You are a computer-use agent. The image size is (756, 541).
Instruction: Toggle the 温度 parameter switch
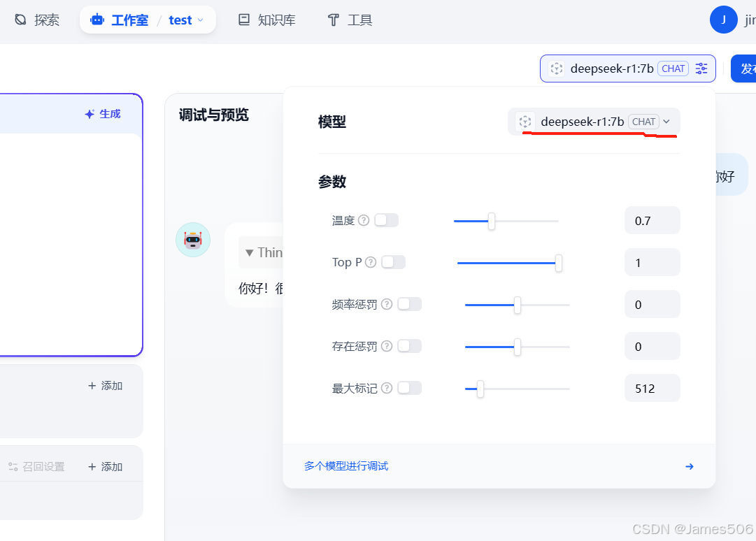click(386, 220)
